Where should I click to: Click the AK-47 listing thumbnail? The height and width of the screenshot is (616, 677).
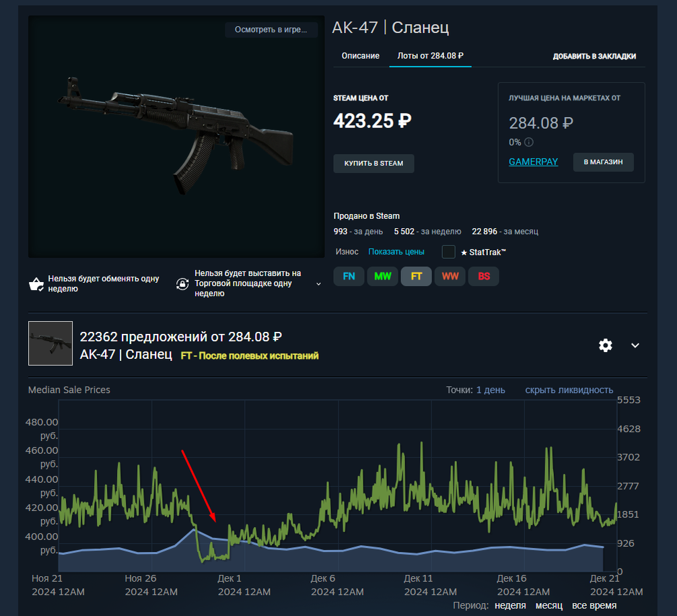(x=50, y=343)
